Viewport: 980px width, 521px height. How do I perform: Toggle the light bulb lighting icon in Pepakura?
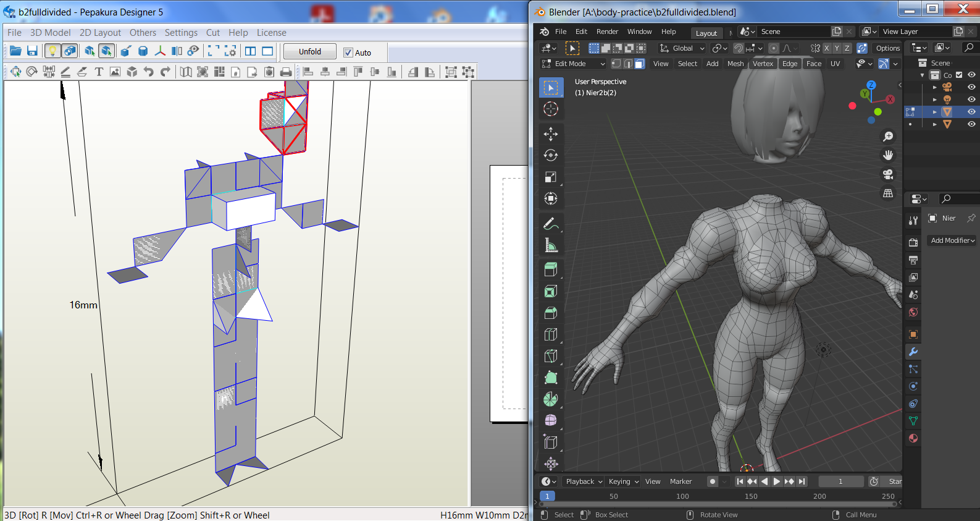[53, 51]
